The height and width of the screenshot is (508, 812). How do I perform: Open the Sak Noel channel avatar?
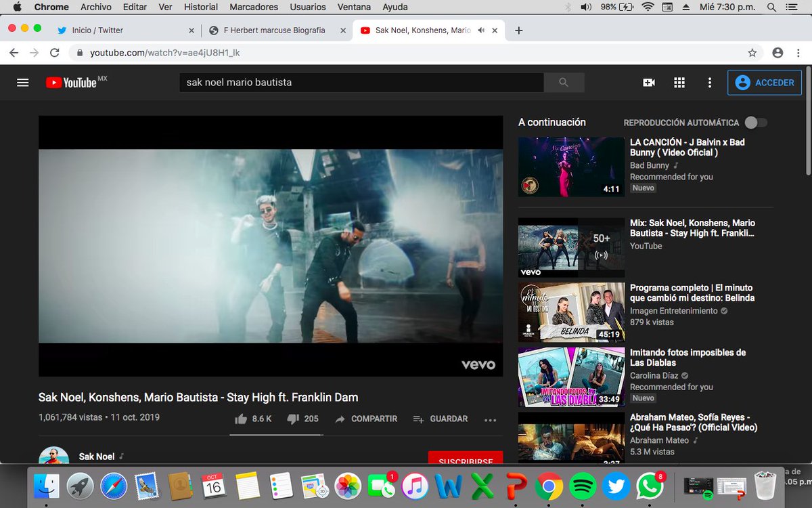[53, 456]
